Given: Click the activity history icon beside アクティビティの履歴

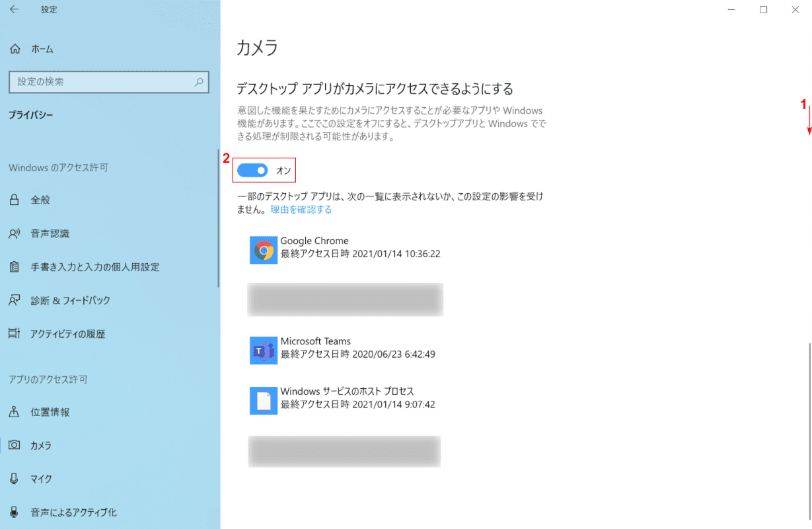Looking at the screenshot, I should pos(15,334).
